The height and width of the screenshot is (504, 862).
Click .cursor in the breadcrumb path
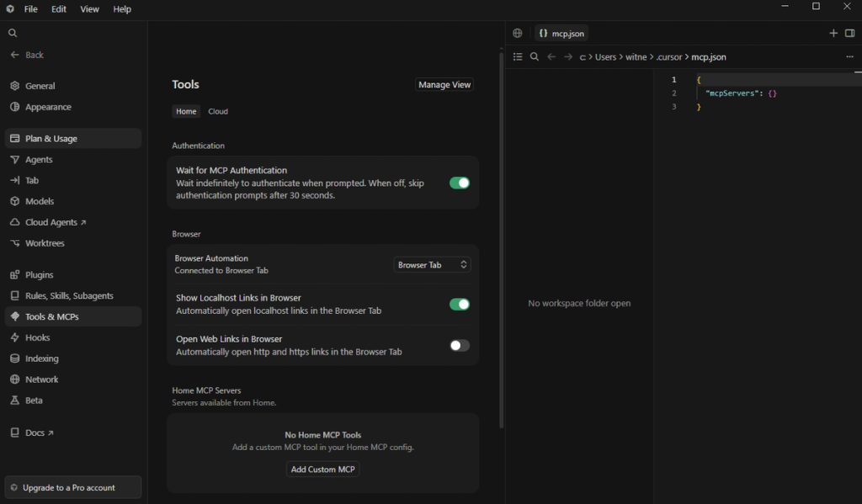point(669,56)
